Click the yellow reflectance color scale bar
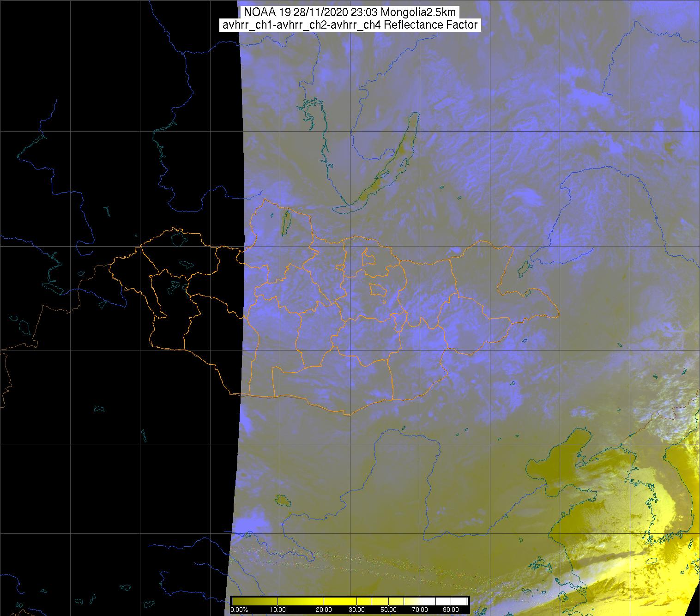700x616 pixels. click(350, 601)
